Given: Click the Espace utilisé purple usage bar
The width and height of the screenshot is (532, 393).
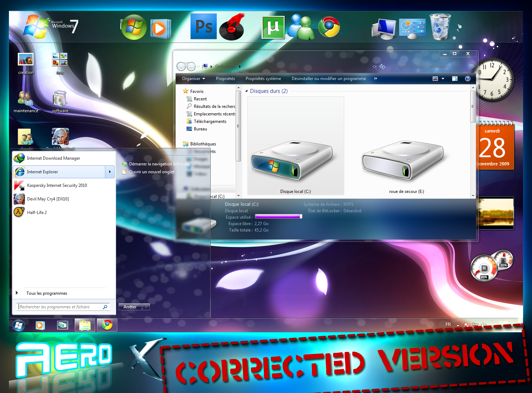Looking at the screenshot, I should (278, 217).
